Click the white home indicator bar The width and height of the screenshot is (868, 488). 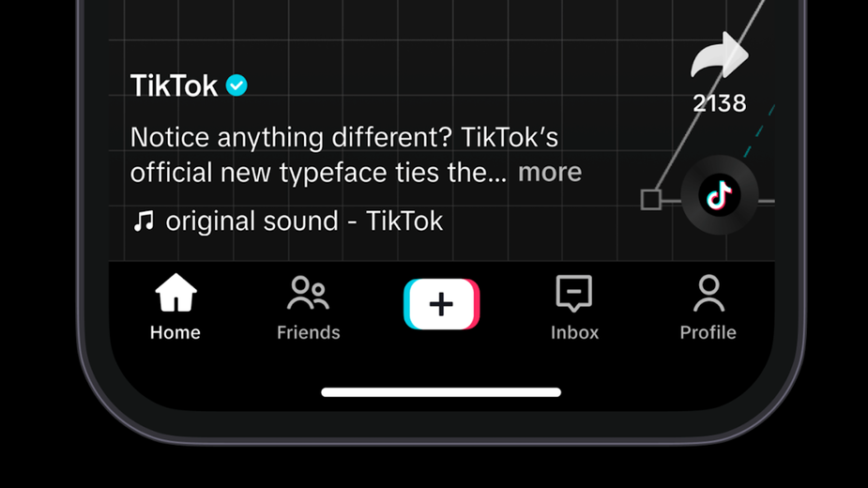441,392
